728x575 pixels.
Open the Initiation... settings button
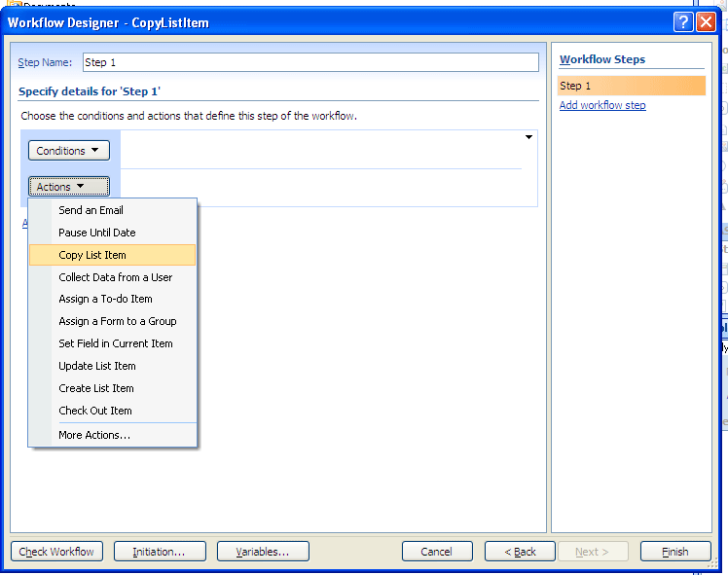point(160,552)
